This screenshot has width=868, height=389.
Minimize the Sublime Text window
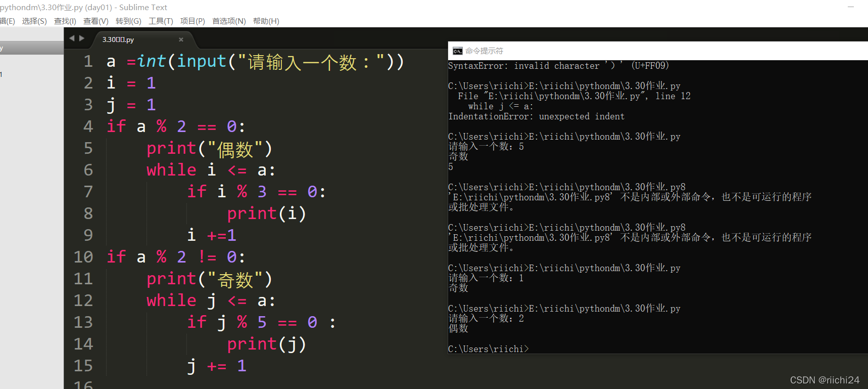click(x=851, y=7)
